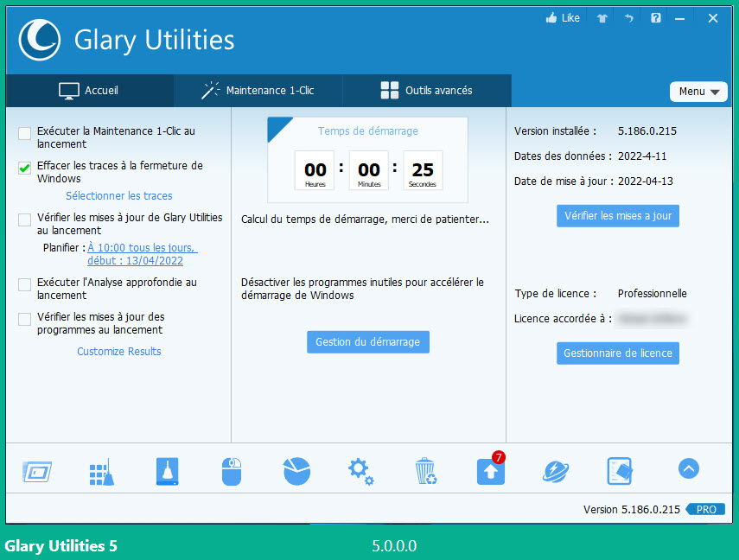Launch the Registry Cleaner broom icon
739x560 pixels.
point(102,472)
